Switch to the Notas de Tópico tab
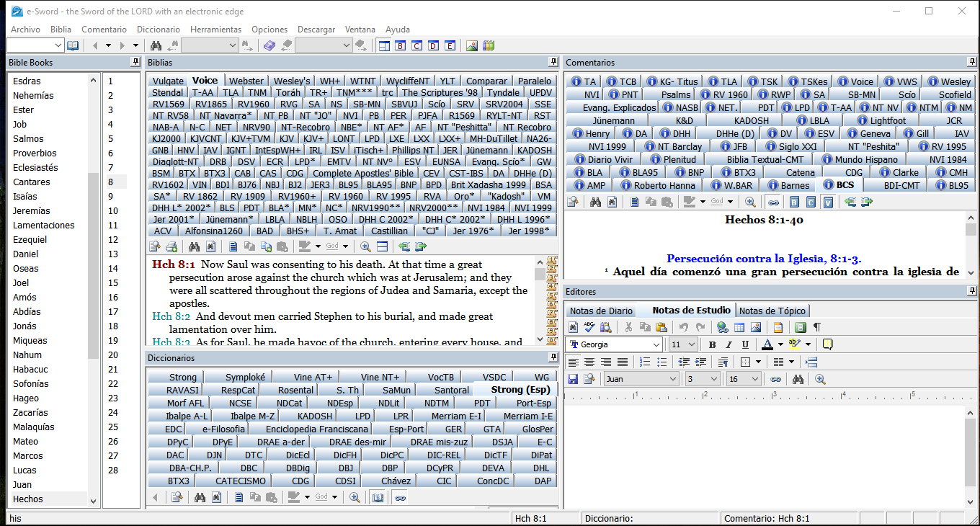 click(x=772, y=311)
